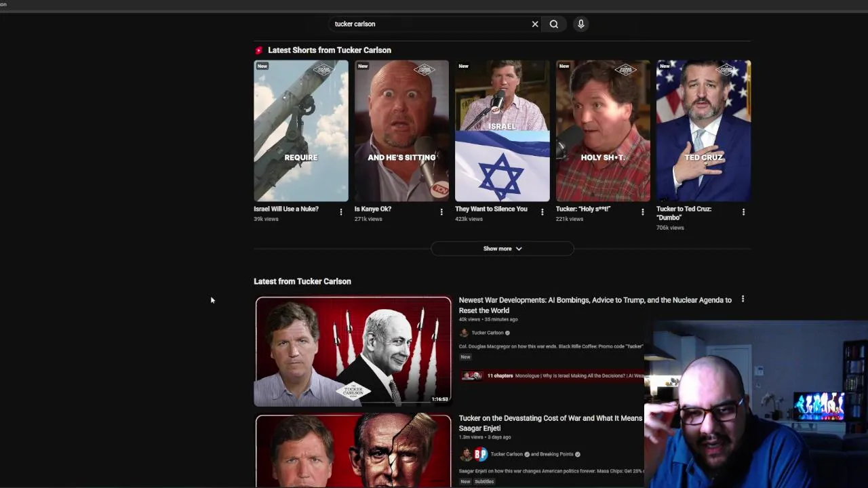Viewport: 868px width, 488px height.
Task: Clear the search box with the X icon
Action: [535, 24]
